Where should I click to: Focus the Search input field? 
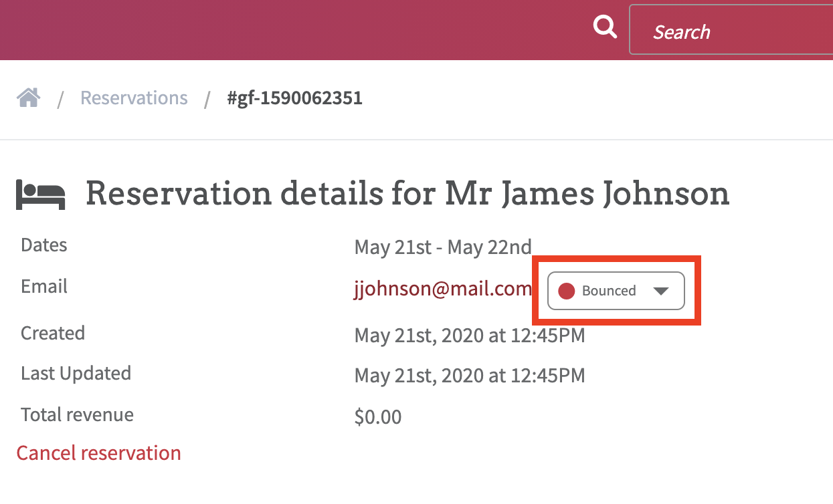click(x=731, y=30)
